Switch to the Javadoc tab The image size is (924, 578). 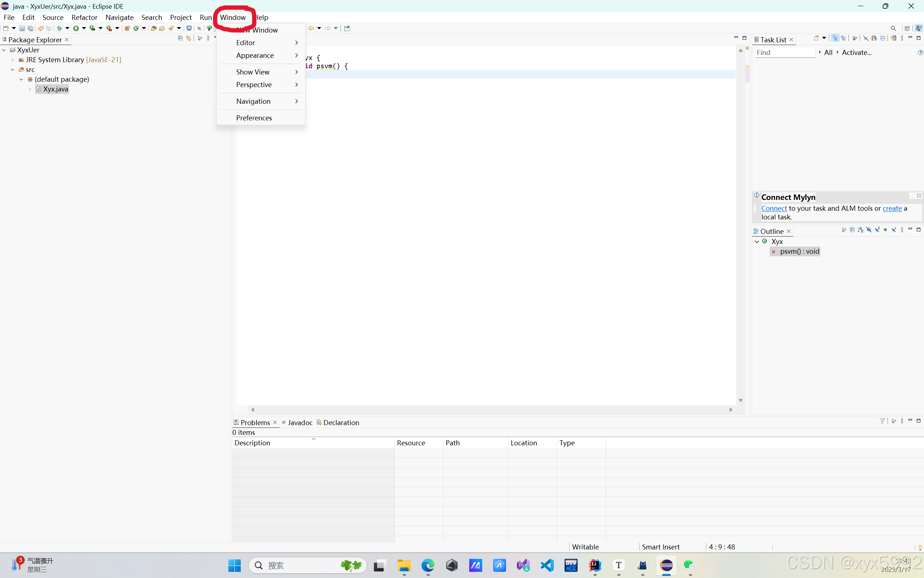pos(300,423)
